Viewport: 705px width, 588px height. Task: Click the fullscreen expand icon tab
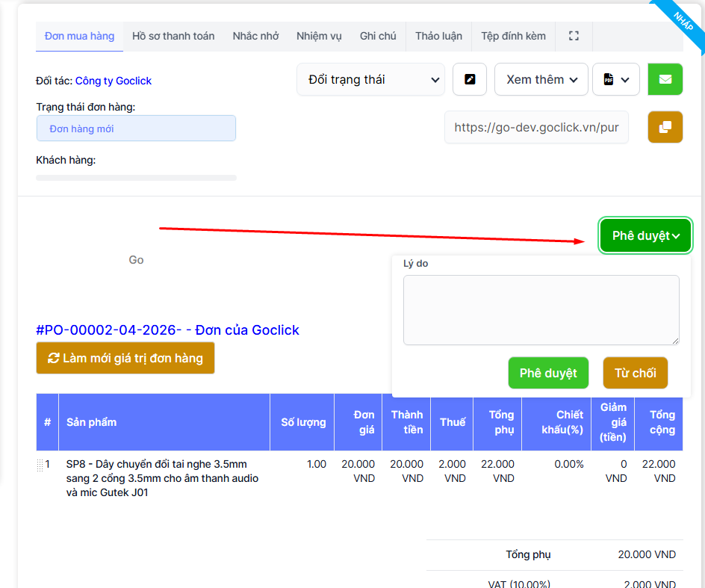point(574,36)
